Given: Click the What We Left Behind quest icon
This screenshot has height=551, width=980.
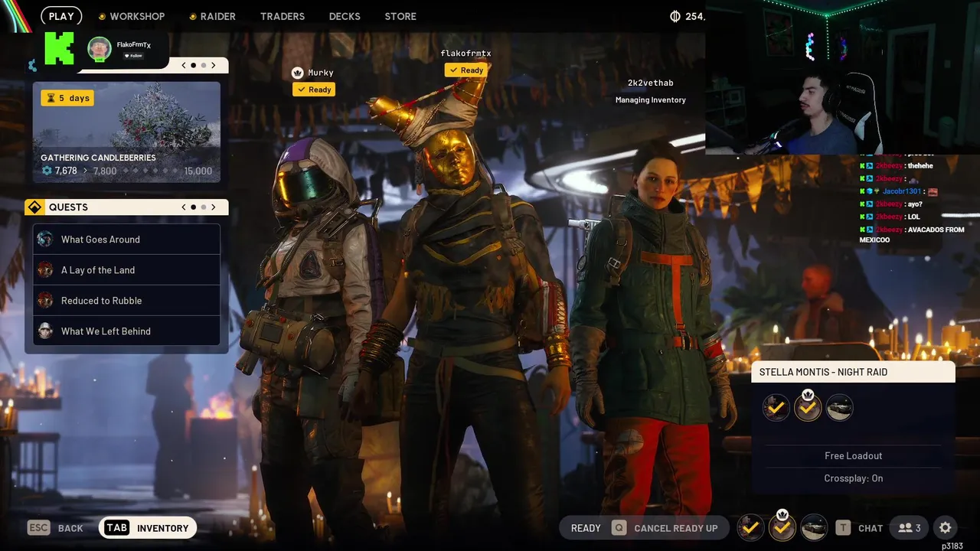Looking at the screenshot, I should click(x=45, y=331).
